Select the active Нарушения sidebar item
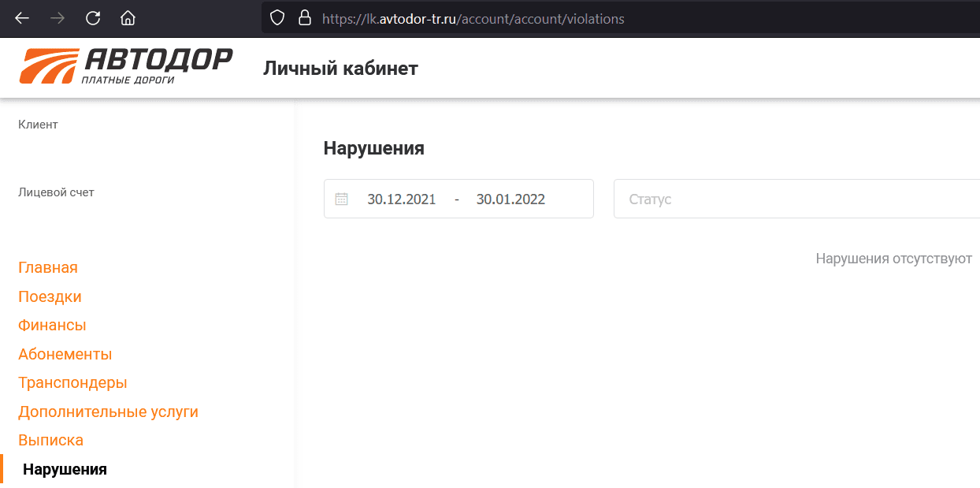 (65, 470)
